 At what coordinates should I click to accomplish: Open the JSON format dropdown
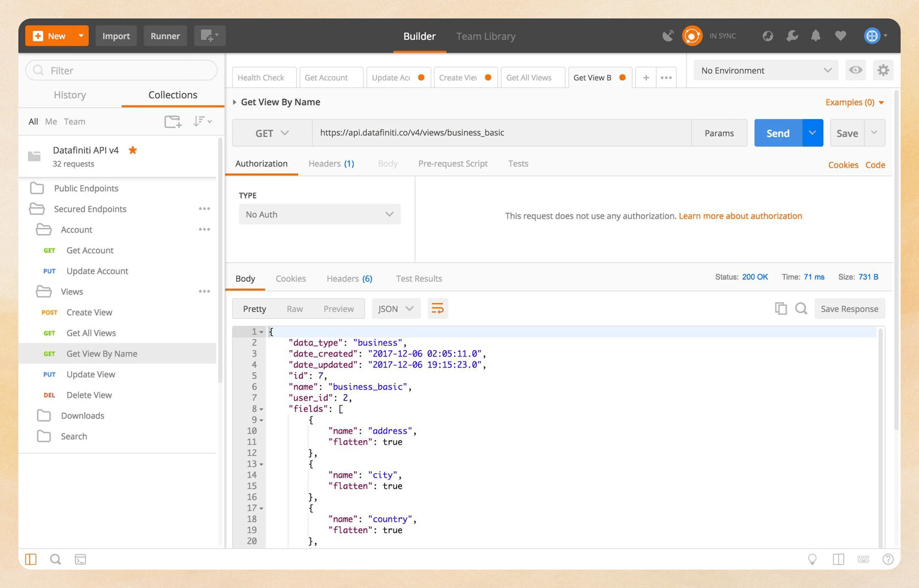396,309
